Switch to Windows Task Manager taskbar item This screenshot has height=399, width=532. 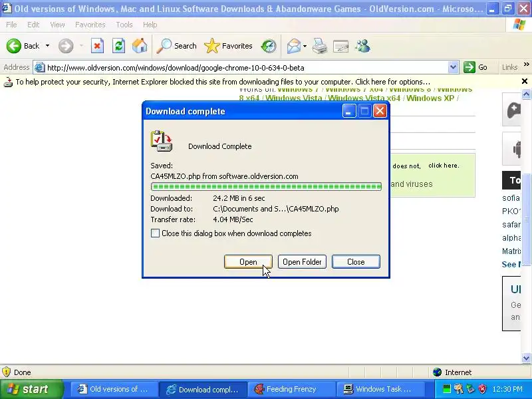coord(380,389)
